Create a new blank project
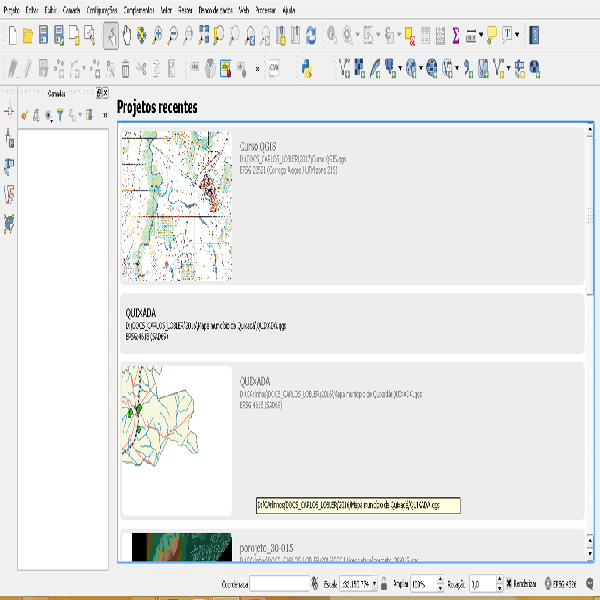The image size is (600, 600). click(13, 35)
